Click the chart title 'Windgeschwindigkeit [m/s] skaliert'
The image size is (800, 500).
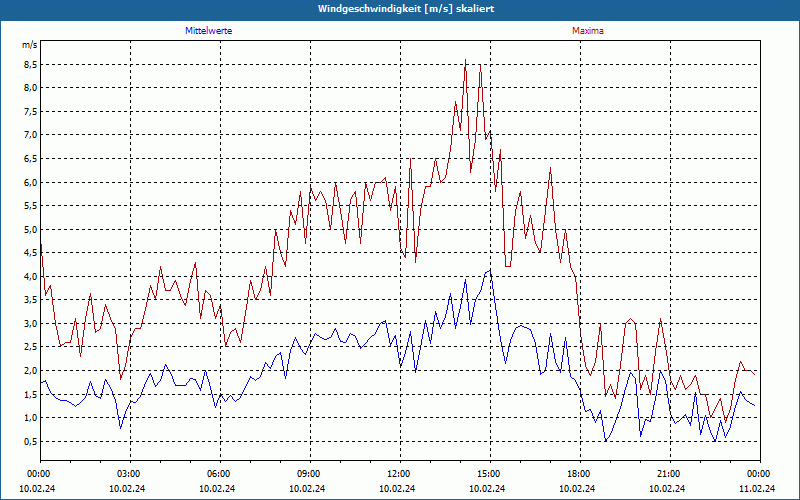click(406, 9)
